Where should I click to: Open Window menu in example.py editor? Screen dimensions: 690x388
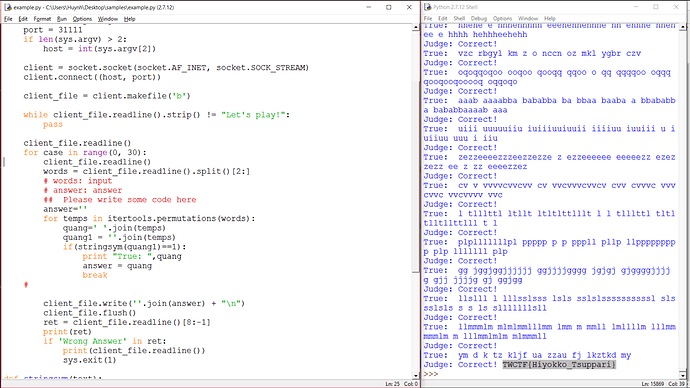[x=108, y=19]
